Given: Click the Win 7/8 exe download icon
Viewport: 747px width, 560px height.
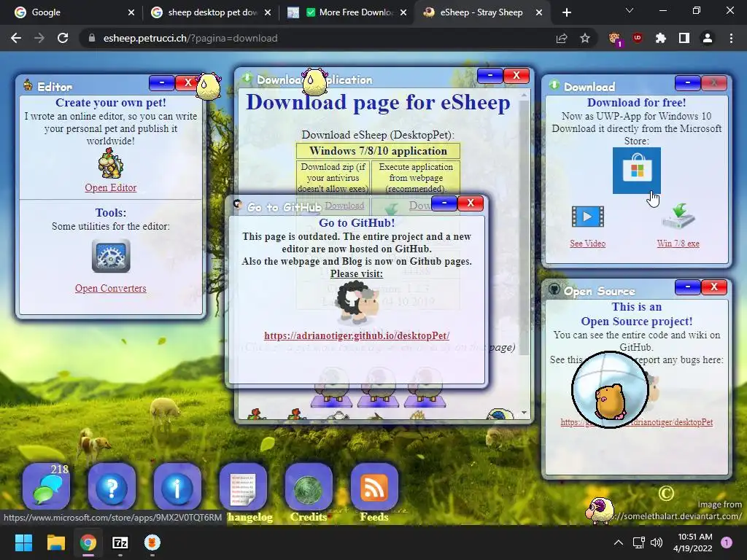Looking at the screenshot, I should click(x=678, y=217).
